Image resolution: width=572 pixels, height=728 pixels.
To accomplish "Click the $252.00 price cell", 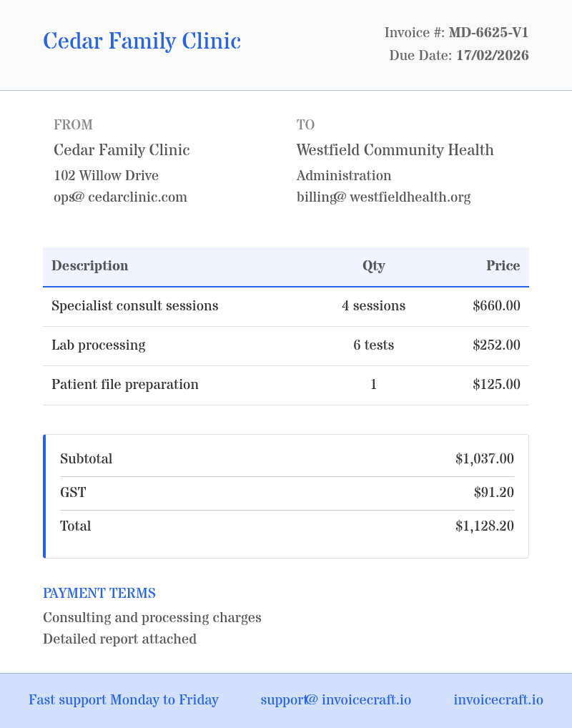I will pyautogui.click(x=496, y=345).
